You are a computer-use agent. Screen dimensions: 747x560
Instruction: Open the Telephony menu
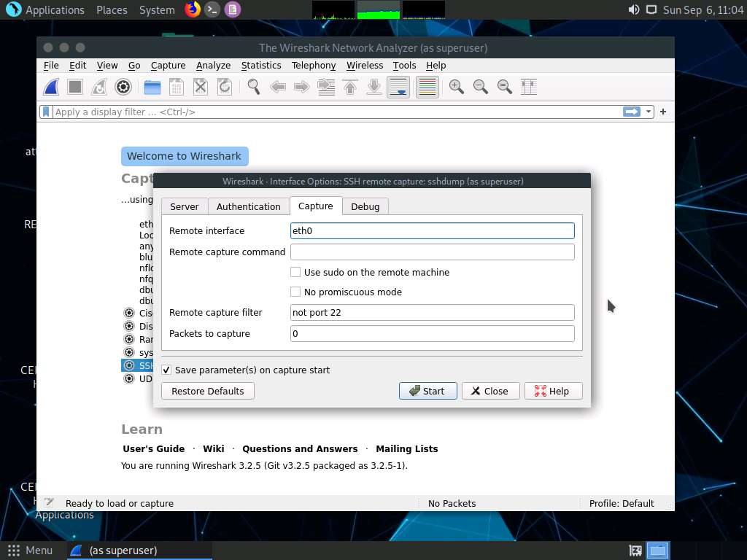point(313,65)
